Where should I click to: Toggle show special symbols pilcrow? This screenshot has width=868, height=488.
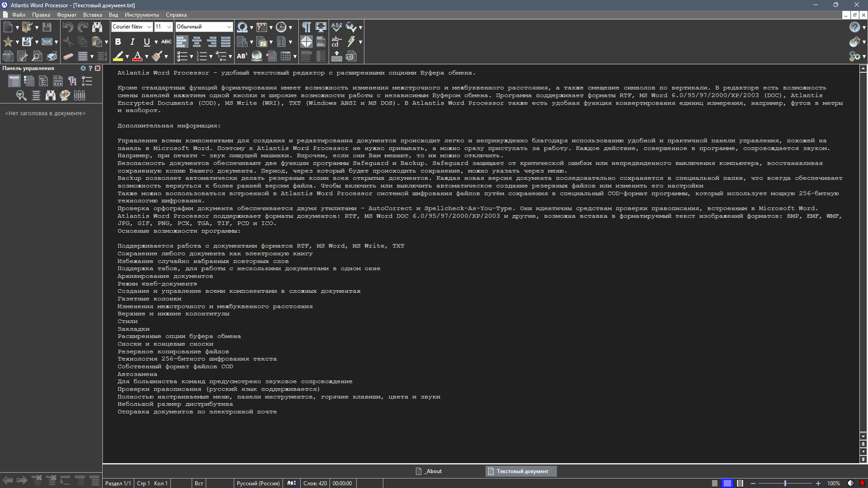coord(307,27)
